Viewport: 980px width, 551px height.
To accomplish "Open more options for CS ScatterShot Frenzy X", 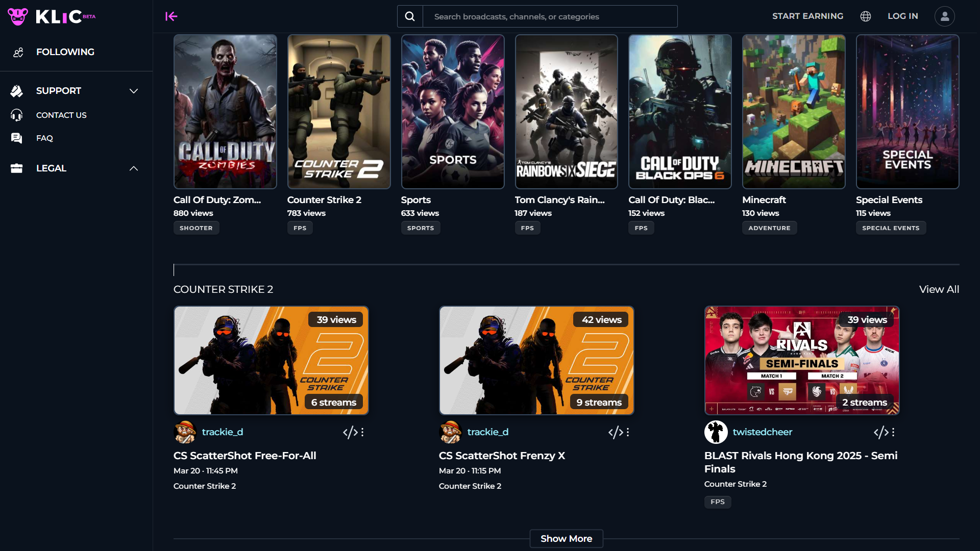I will (x=628, y=433).
